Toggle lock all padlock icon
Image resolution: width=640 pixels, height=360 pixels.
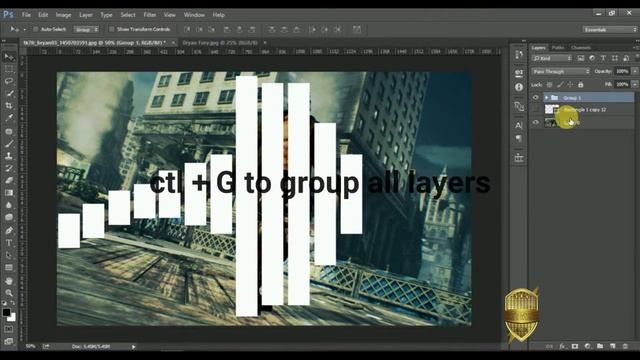click(580, 84)
